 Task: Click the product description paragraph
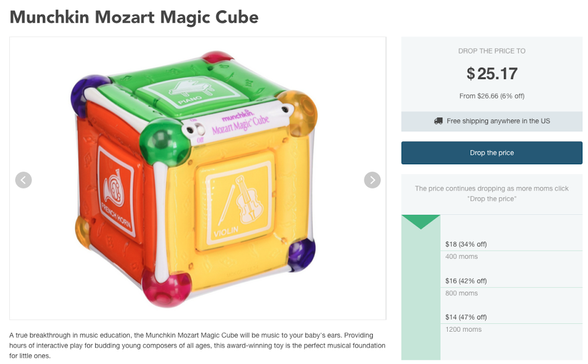pyautogui.click(x=197, y=345)
